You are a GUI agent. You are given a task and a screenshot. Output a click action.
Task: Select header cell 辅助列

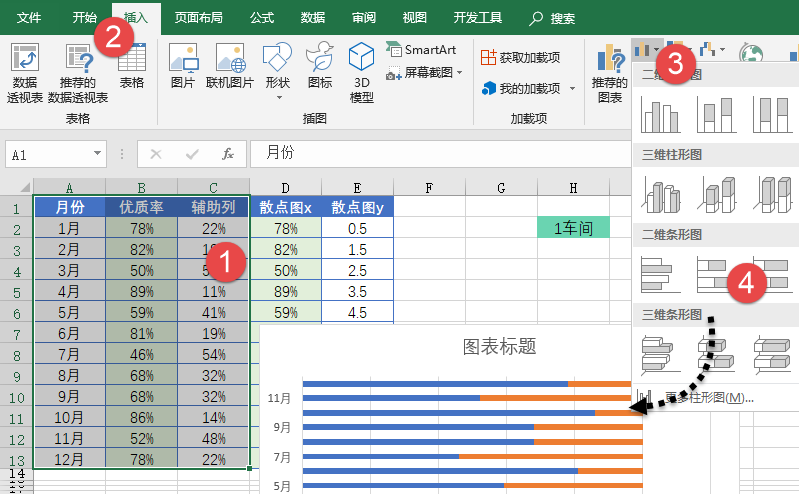point(214,206)
